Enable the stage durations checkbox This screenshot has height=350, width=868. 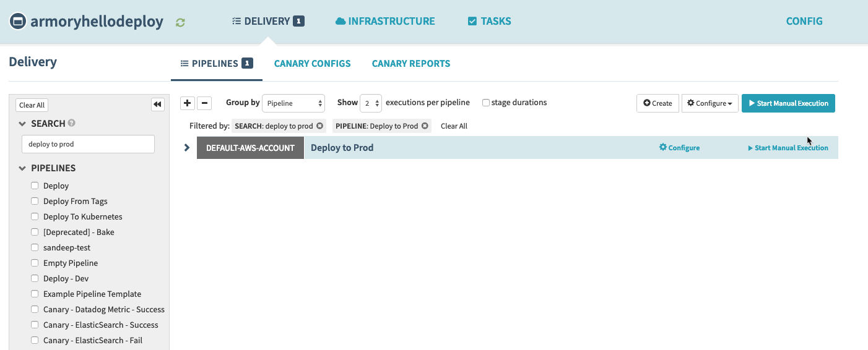click(486, 103)
